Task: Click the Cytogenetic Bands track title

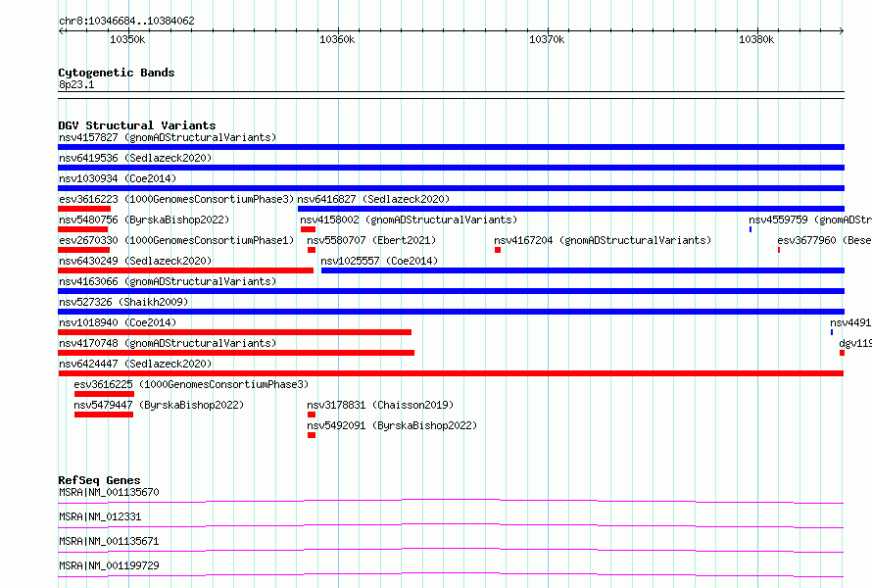Action: [117, 73]
